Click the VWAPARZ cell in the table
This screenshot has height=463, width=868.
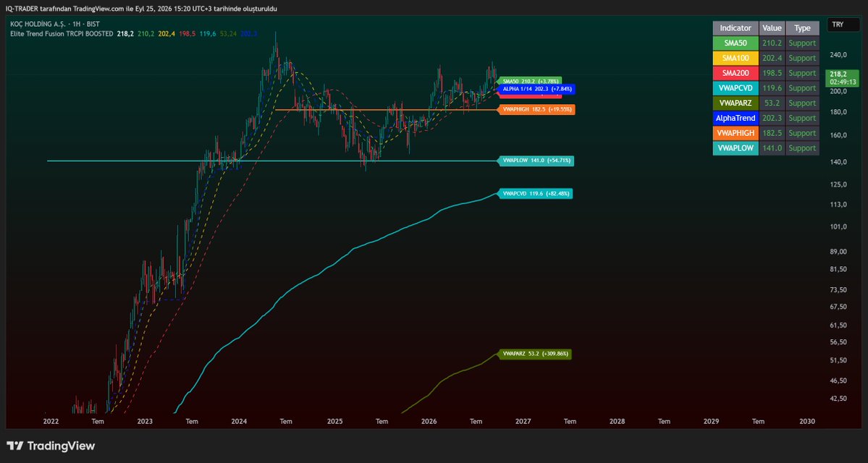click(735, 103)
